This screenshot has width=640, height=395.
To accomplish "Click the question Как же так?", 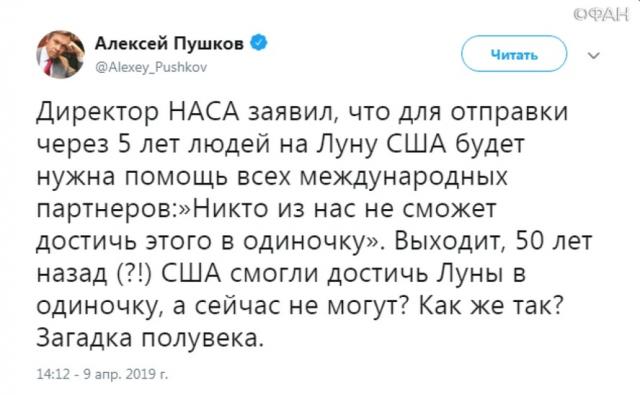I will (491, 306).
